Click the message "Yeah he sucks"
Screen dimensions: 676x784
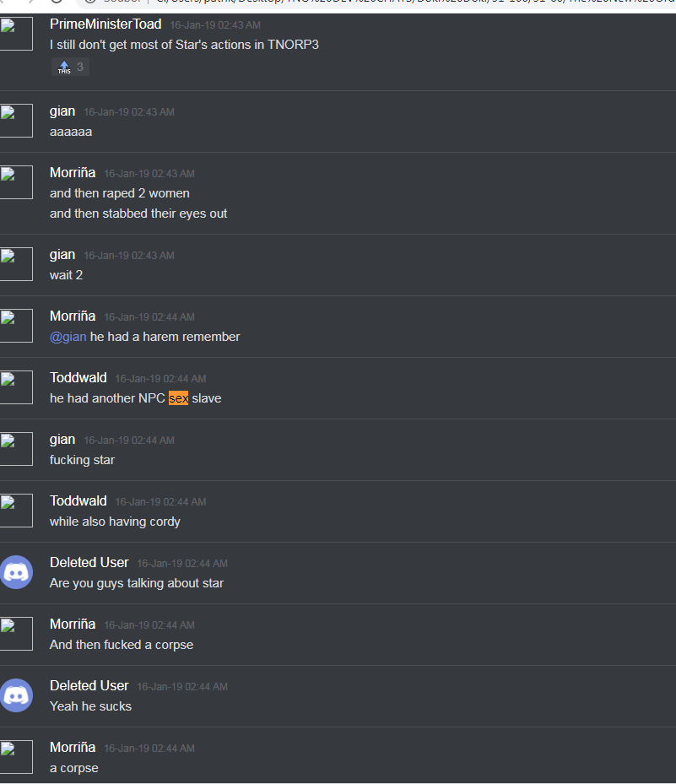90,706
